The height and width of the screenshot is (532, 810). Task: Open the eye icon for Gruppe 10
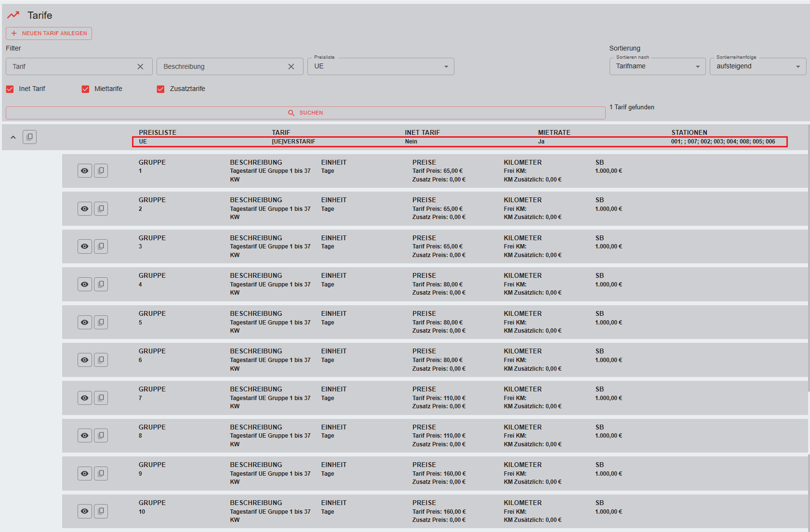(85, 511)
